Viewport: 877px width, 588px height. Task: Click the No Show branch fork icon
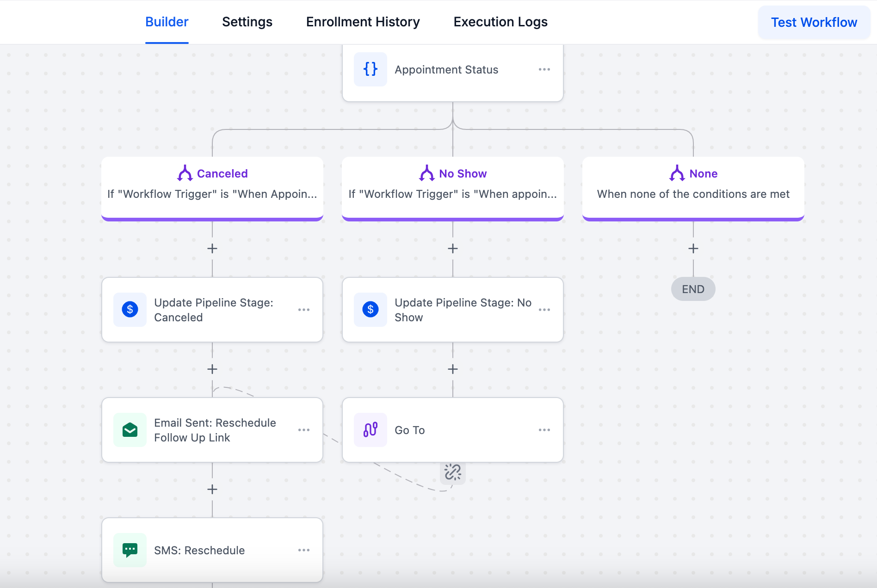(427, 173)
